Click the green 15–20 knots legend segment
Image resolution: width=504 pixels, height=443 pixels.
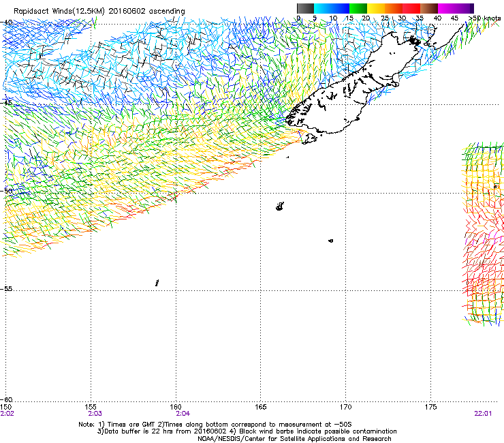click(x=358, y=8)
